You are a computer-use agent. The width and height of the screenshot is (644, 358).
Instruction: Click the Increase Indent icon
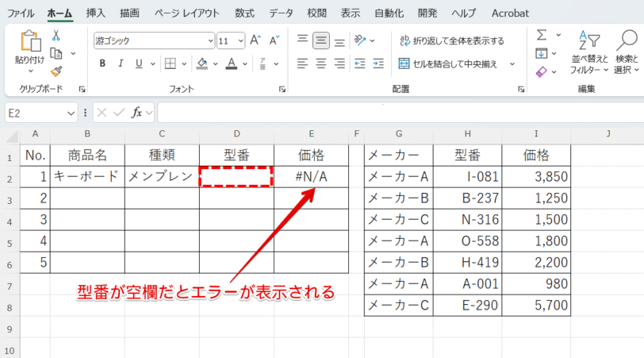(378, 64)
